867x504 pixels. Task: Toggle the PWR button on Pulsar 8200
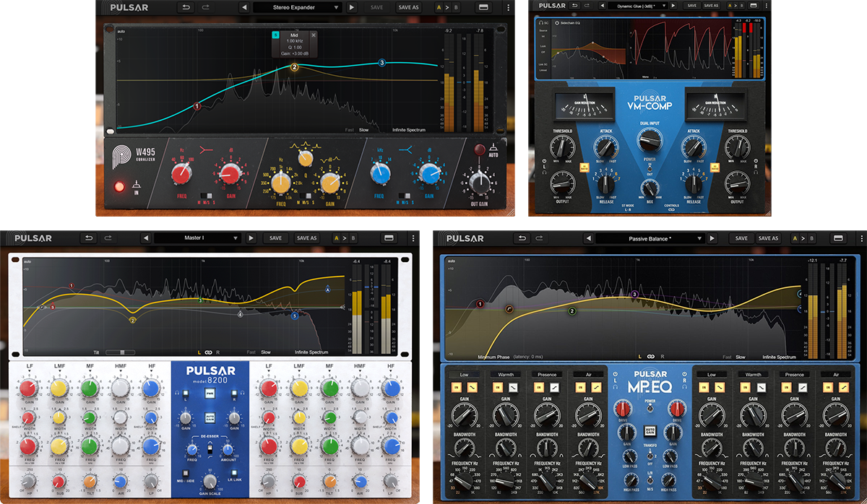[x=209, y=394]
